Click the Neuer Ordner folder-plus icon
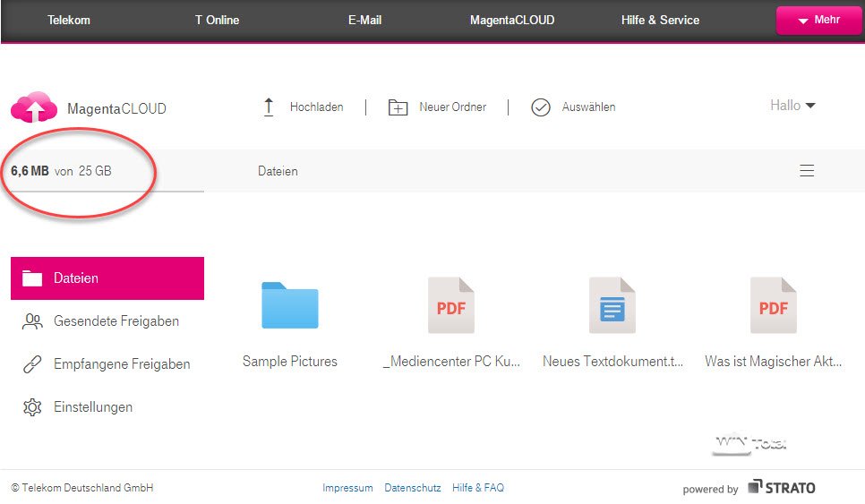 tap(398, 107)
